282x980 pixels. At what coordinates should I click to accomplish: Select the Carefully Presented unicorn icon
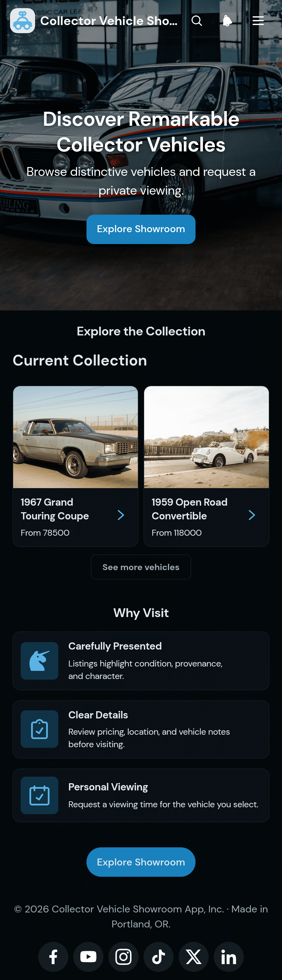39,661
